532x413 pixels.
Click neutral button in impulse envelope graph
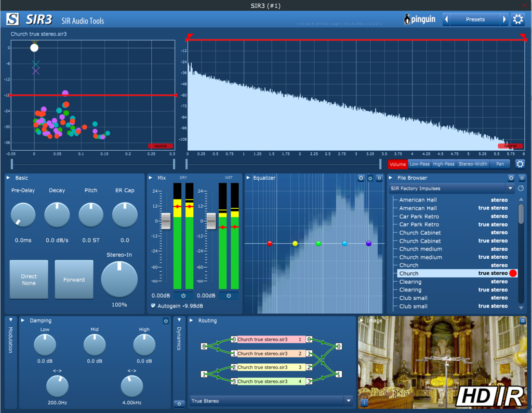[510, 146]
